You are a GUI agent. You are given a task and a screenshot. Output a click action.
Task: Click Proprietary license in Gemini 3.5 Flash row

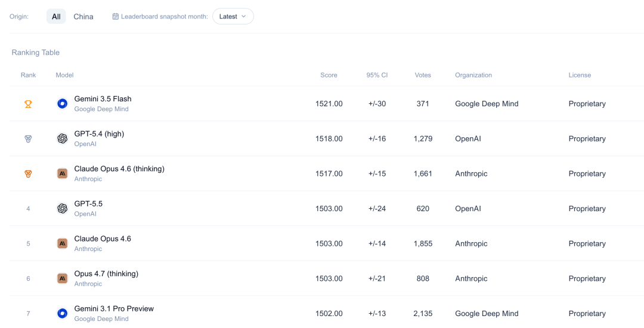pos(587,104)
